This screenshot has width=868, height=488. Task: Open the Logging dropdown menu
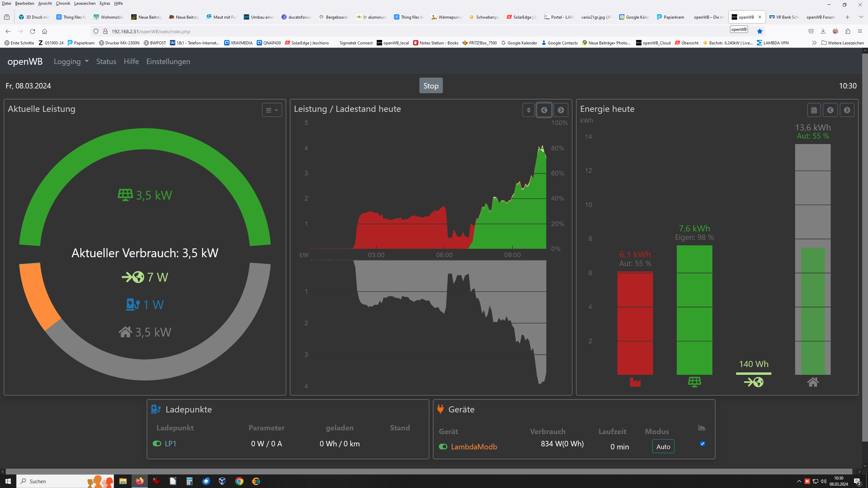pyautogui.click(x=71, y=61)
